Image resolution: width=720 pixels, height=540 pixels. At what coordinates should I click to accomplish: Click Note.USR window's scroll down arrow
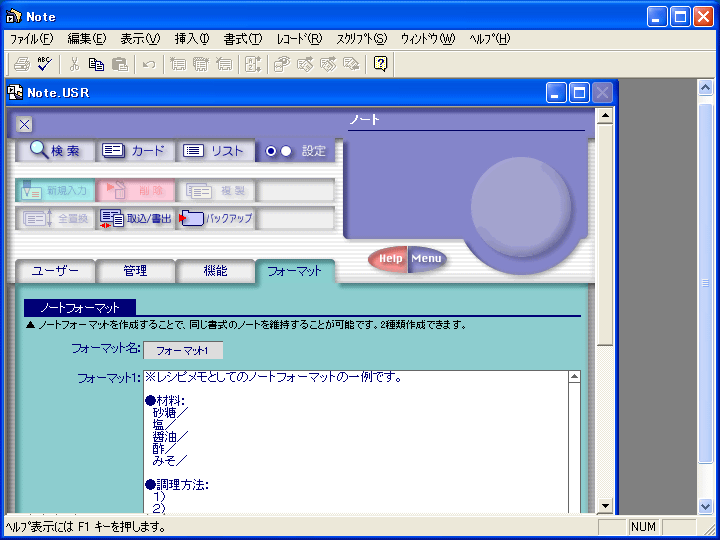pyautogui.click(x=605, y=506)
